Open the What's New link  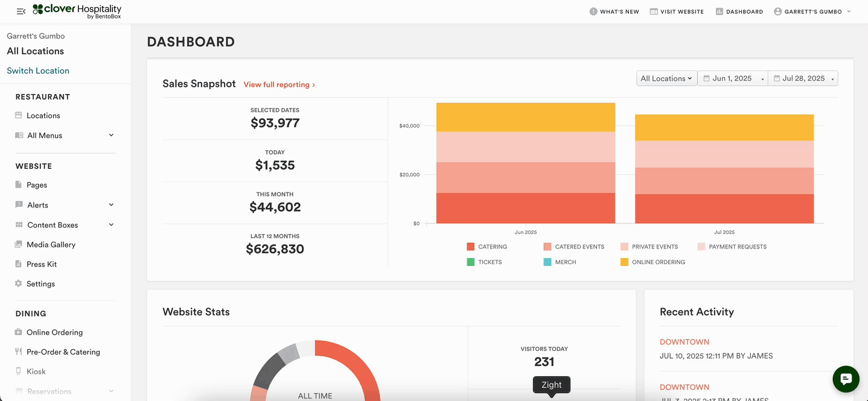[619, 11]
